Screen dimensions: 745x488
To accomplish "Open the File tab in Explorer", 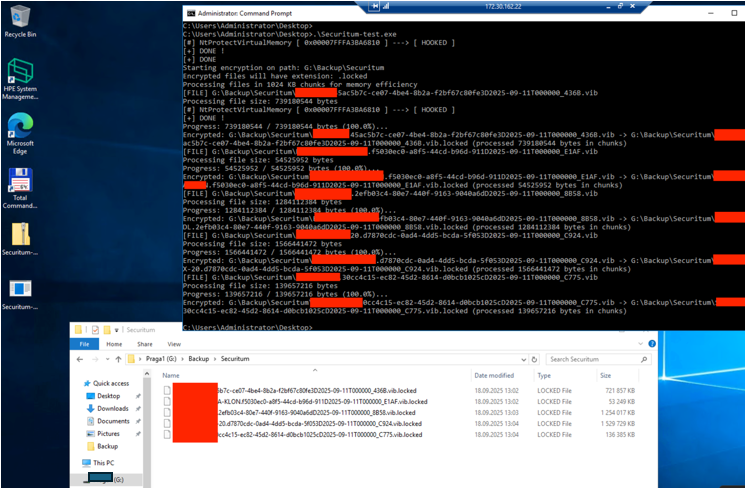I will (x=84, y=342).
